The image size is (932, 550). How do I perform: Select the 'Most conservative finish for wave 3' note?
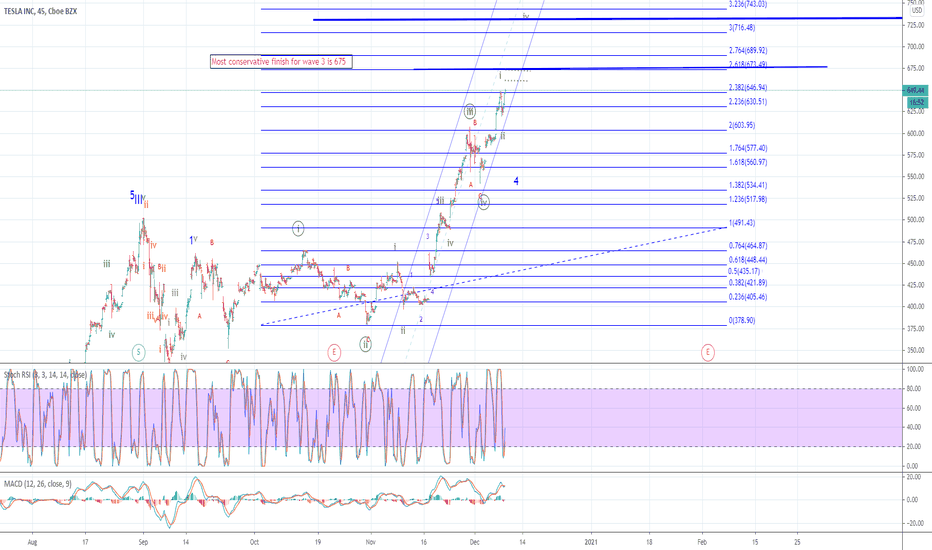click(x=281, y=61)
